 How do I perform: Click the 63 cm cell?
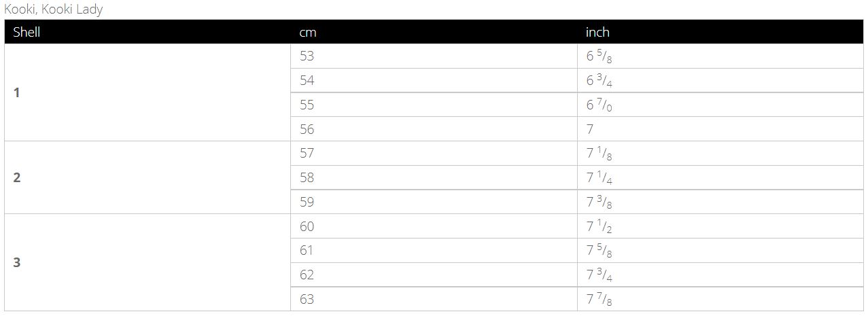coord(307,299)
